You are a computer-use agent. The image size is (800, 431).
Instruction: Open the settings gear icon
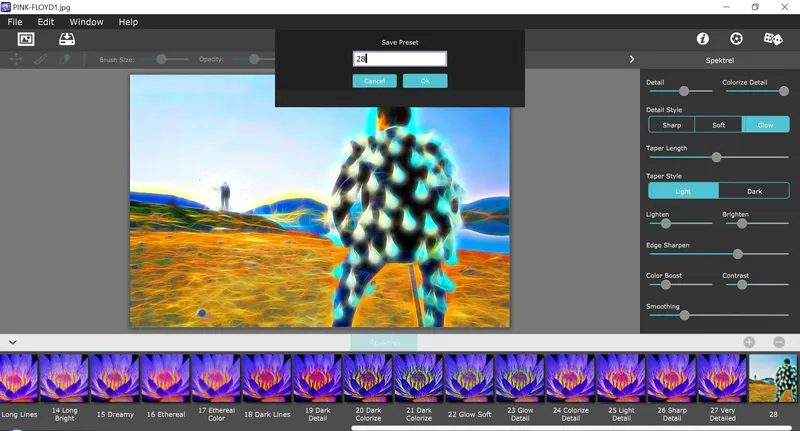[x=736, y=39]
